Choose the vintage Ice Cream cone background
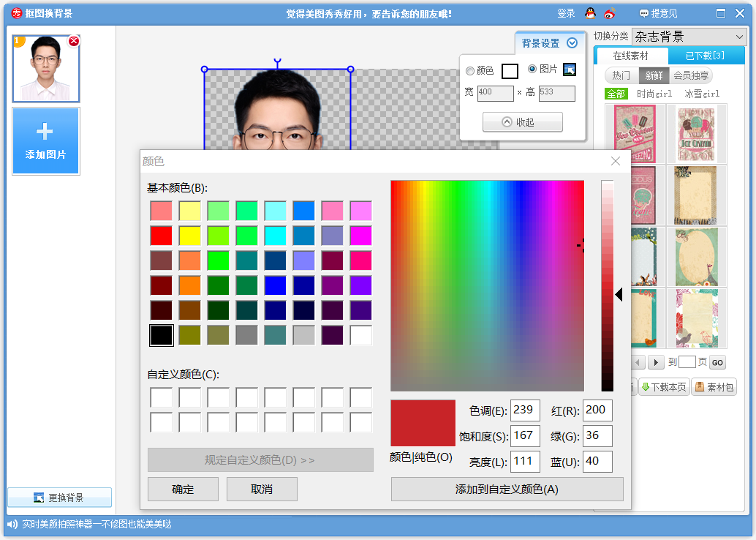The height and width of the screenshot is (540, 756). (697, 134)
